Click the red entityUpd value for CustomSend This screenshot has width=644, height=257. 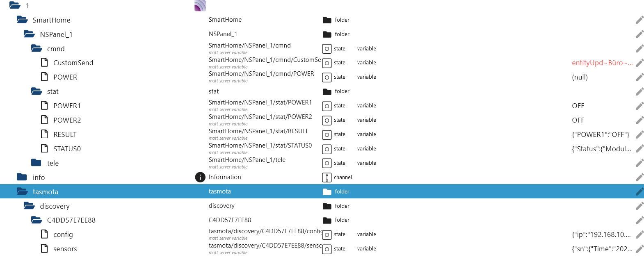point(602,63)
